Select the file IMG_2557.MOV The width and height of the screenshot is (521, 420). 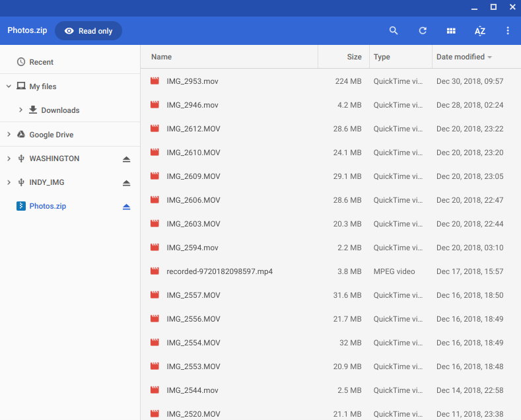point(331,295)
